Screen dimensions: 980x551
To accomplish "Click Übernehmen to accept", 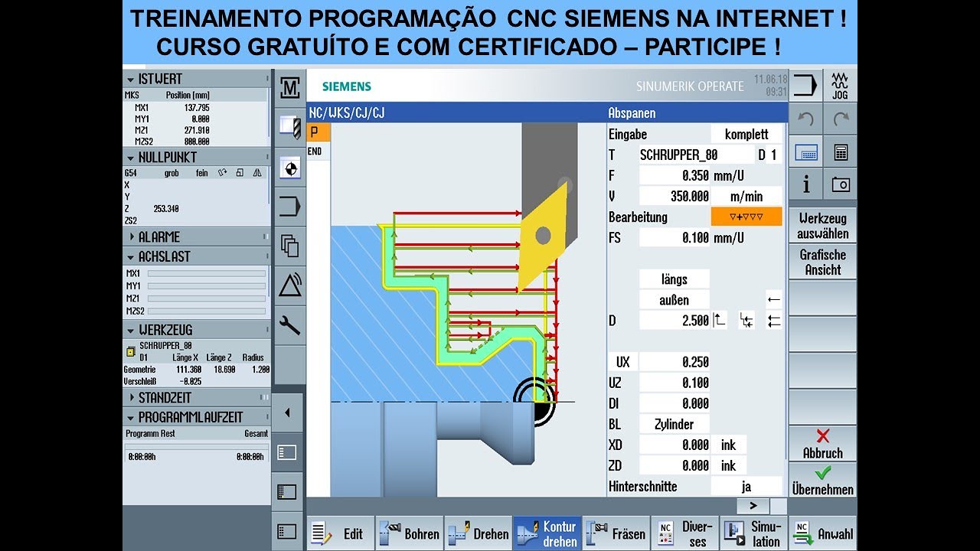I will pos(823,480).
